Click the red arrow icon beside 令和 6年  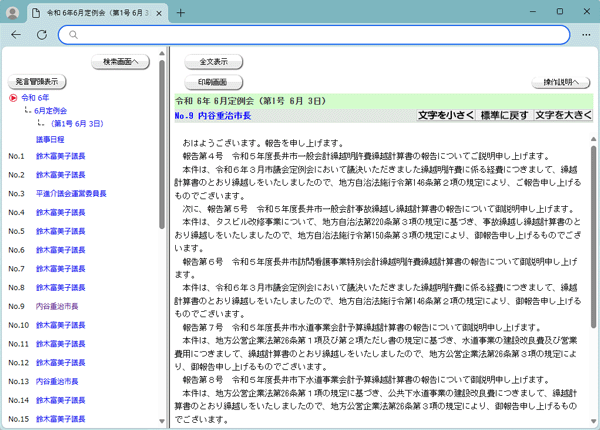pyautogui.click(x=13, y=98)
